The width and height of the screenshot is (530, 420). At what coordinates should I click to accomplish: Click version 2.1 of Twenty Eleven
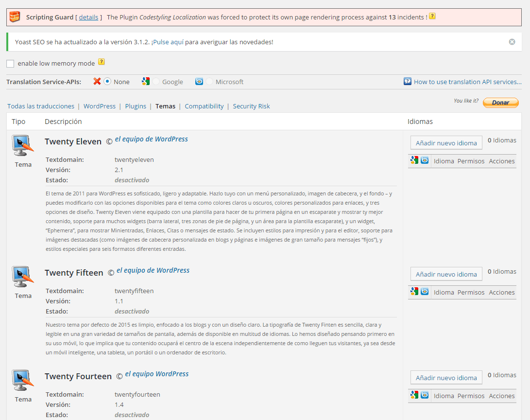(119, 170)
